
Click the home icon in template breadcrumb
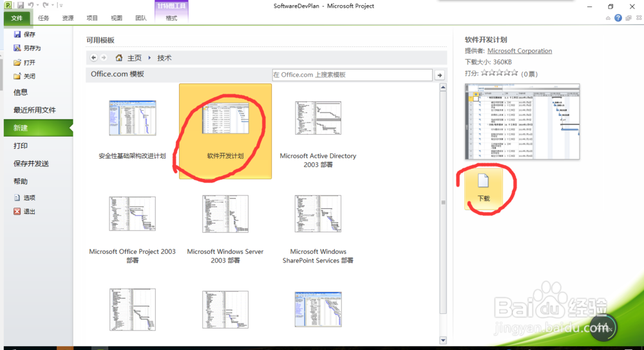[118, 57]
